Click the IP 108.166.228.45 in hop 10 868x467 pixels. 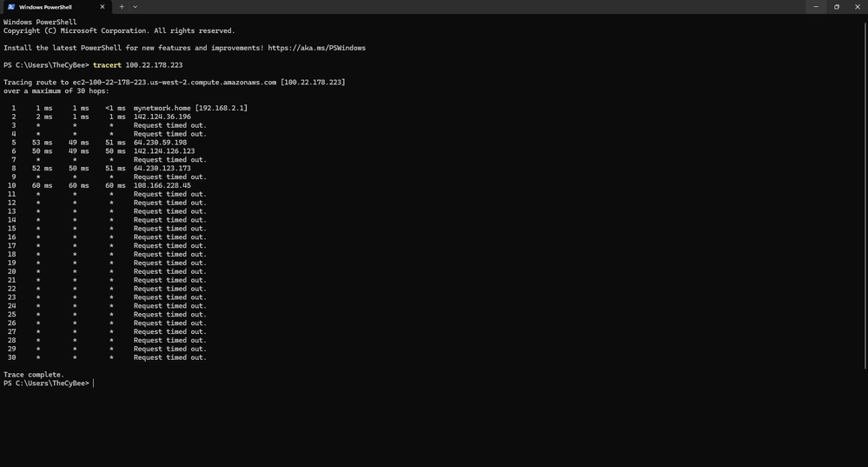pos(162,185)
